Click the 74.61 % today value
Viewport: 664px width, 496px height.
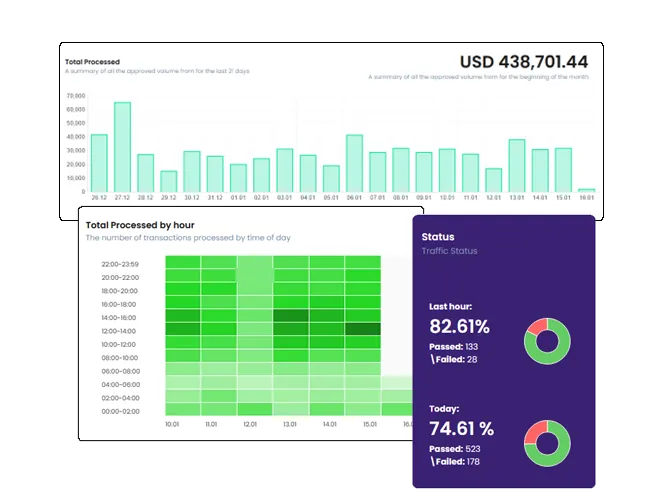coord(462,428)
